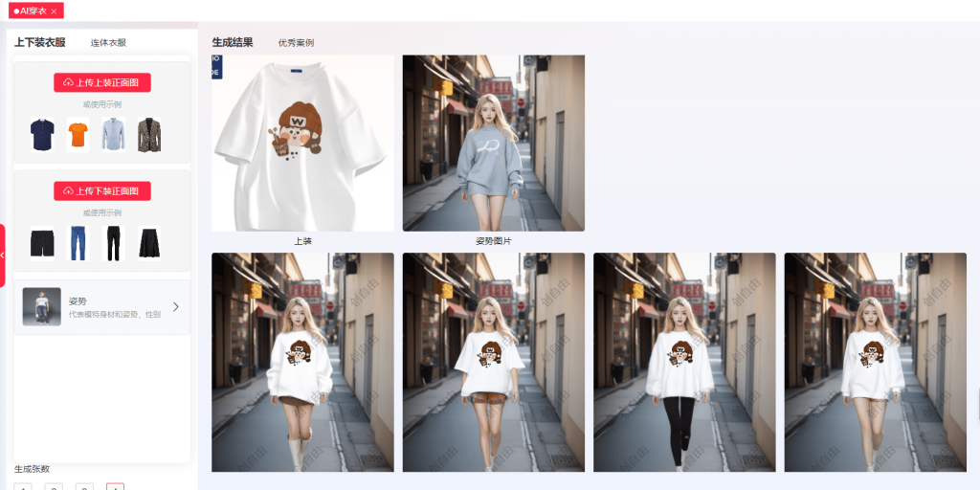Switch to the 连体衣服 tab
The image size is (980, 490).
click(x=108, y=43)
